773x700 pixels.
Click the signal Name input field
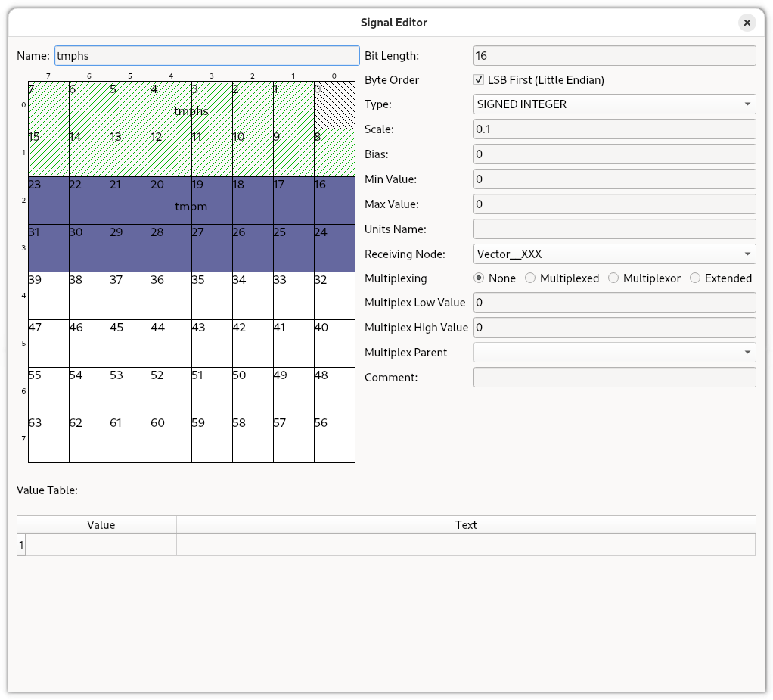[x=206, y=55]
